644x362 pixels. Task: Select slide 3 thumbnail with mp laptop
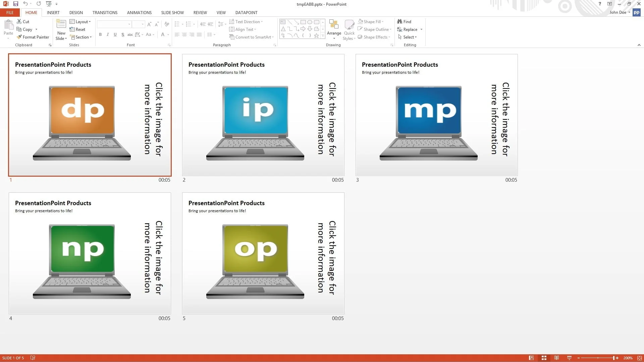(x=436, y=116)
